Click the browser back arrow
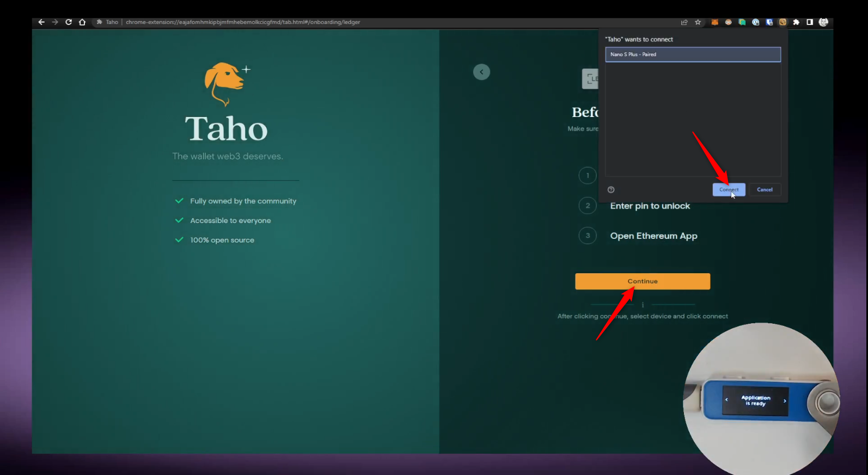 pyautogui.click(x=41, y=22)
